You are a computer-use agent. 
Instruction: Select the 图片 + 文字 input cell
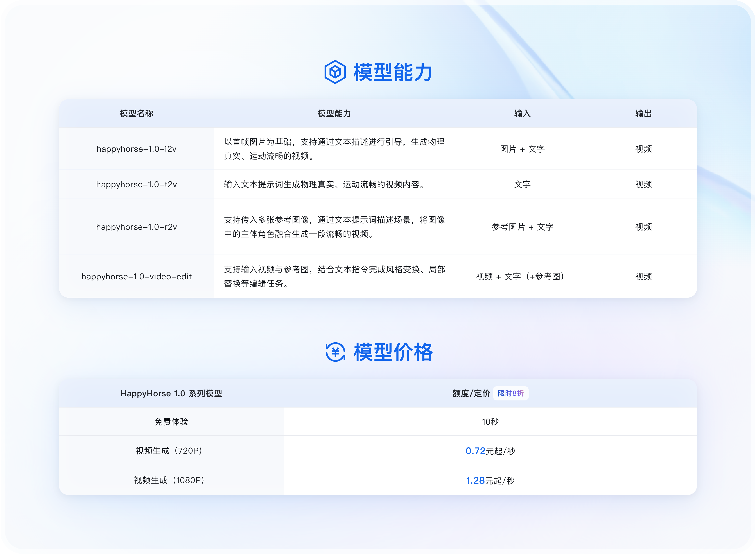point(522,149)
